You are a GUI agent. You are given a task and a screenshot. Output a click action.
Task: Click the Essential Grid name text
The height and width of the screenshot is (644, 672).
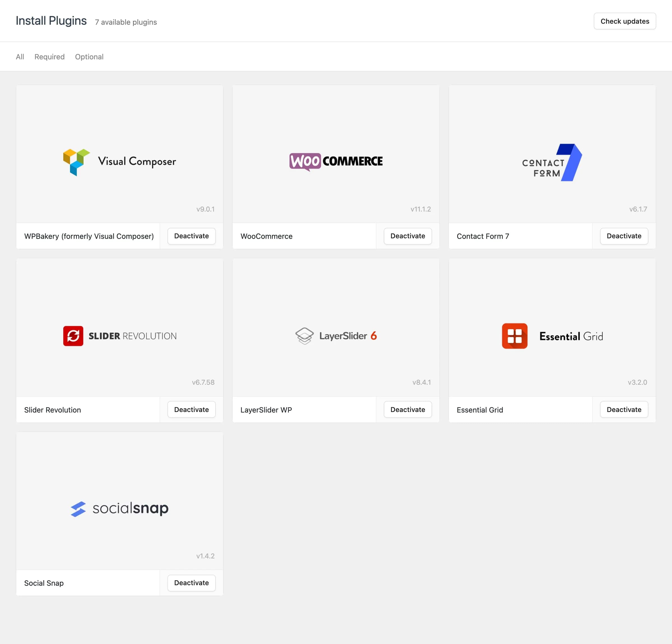click(x=480, y=410)
